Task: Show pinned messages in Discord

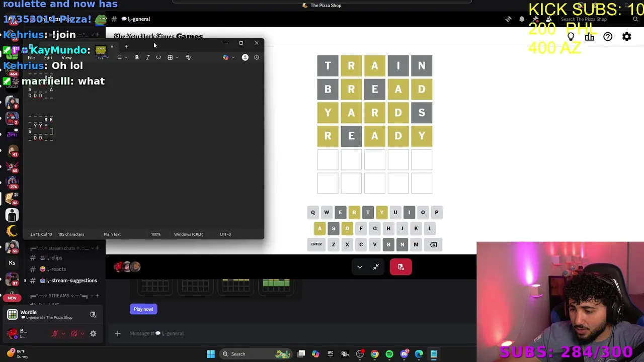Action: (x=535, y=19)
